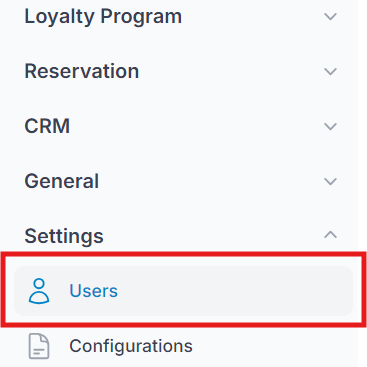Select the General menu heading

62,181
